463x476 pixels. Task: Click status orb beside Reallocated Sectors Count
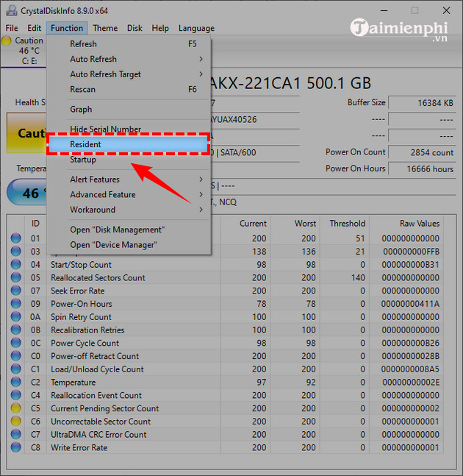pyautogui.click(x=15, y=277)
